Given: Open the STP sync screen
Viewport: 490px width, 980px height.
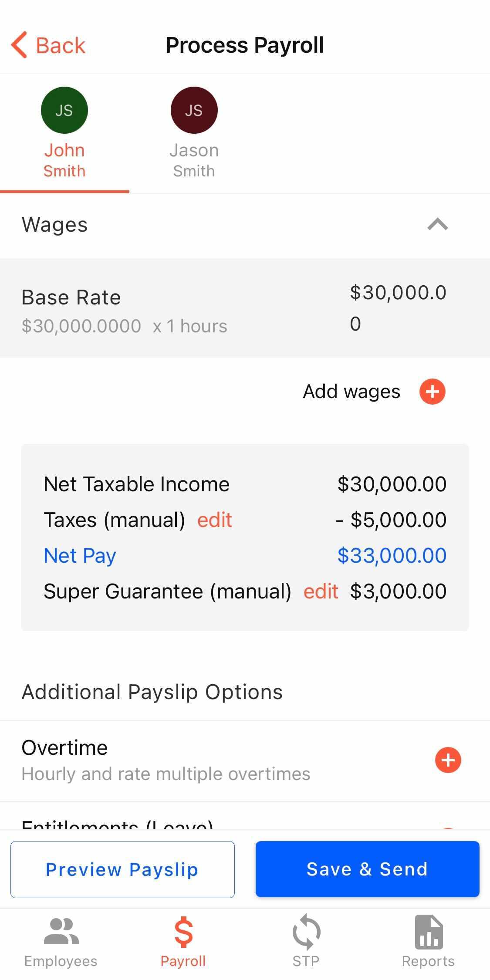Looking at the screenshot, I should click(x=306, y=936).
